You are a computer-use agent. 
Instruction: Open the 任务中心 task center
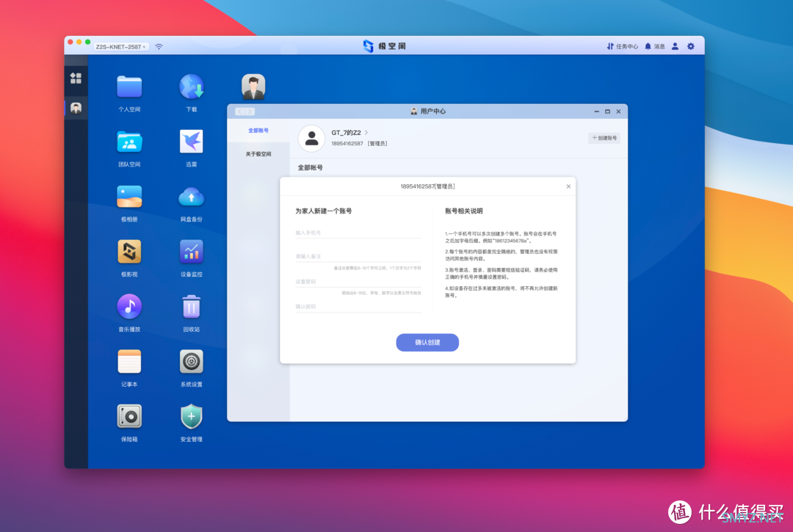[x=622, y=46]
